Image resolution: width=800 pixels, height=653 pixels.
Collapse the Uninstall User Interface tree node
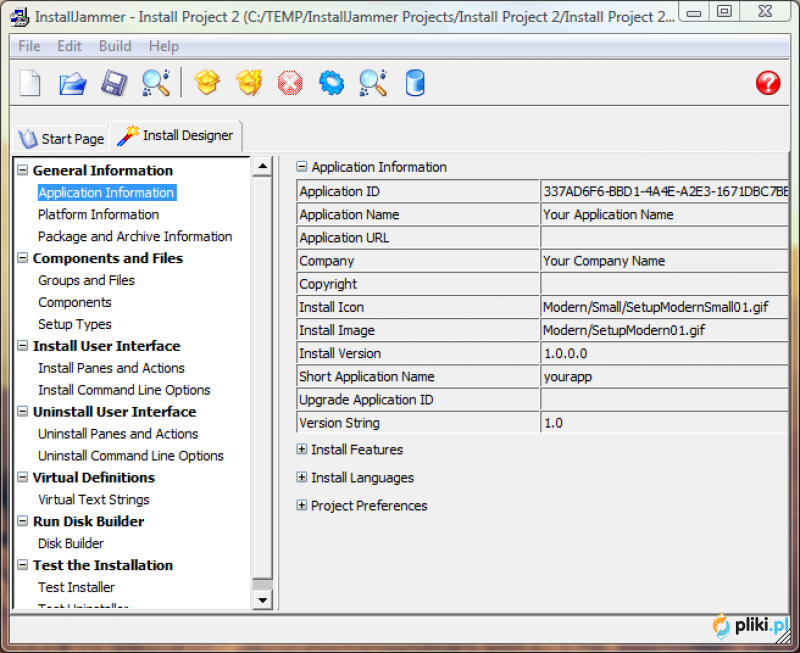(22, 411)
